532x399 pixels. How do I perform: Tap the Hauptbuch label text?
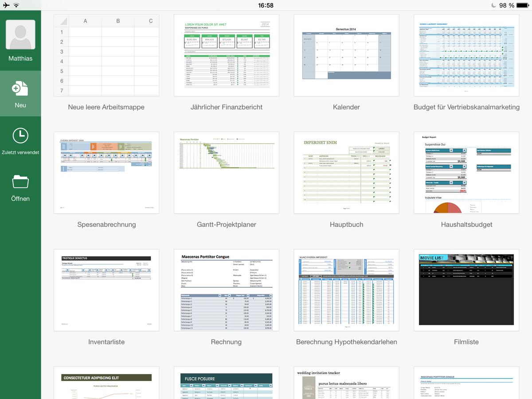click(x=346, y=225)
